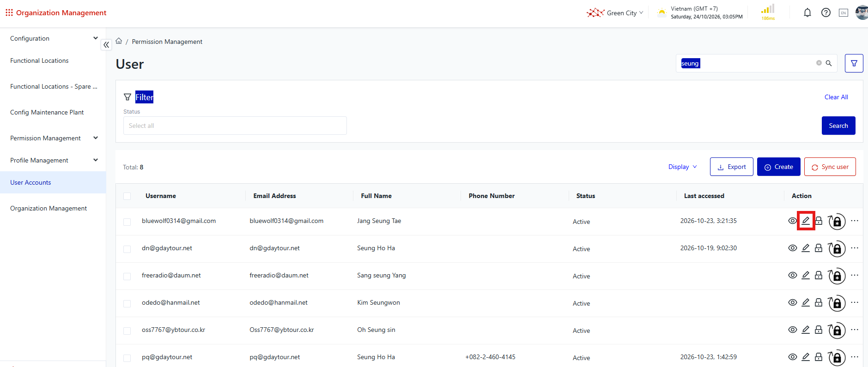Click the magnifier search icon
Image resolution: width=868 pixels, height=367 pixels.
pos(829,63)
